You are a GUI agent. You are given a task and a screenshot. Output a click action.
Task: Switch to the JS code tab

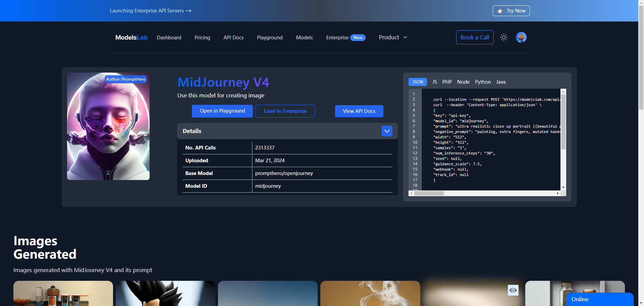(435, 82)
